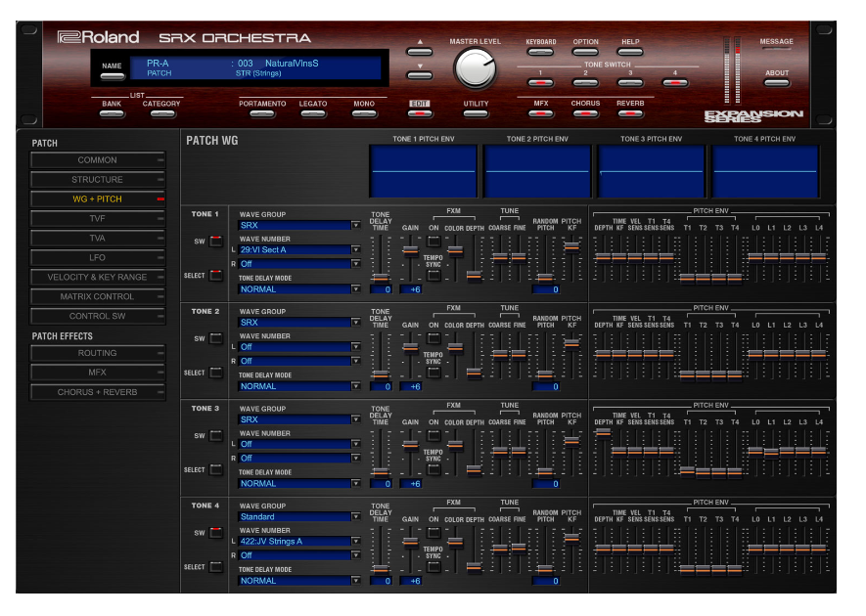Switch to the TVF page
The height and width of the screenshot is (616, 866).
point(98,219)
